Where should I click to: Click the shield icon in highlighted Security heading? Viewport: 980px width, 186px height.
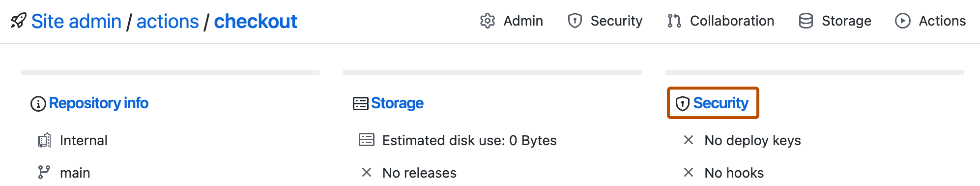coord(682,104)
